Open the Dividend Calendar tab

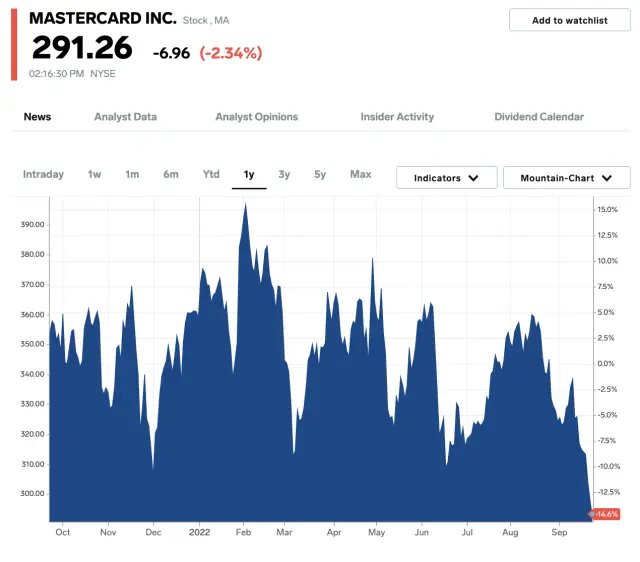pos(538,117)
